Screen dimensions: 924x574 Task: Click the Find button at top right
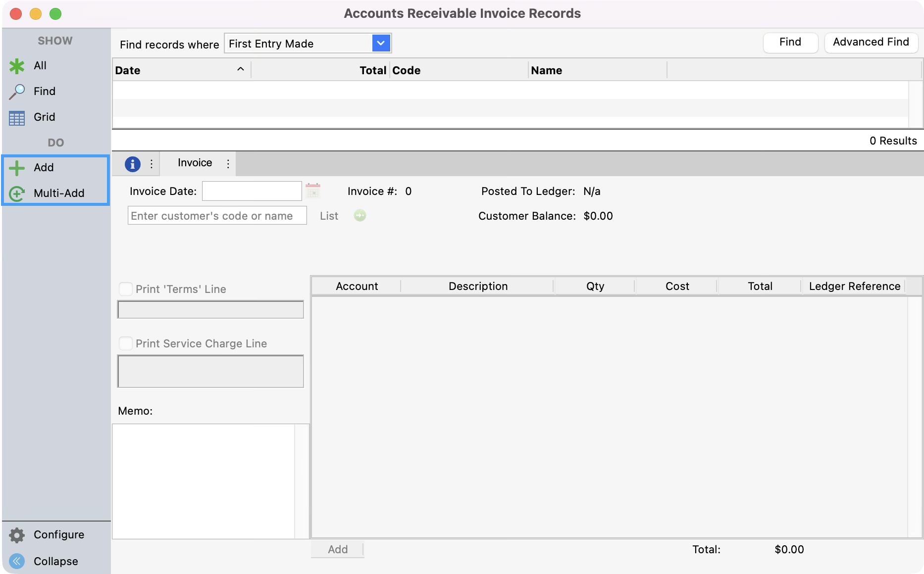(x=790, y=43)
